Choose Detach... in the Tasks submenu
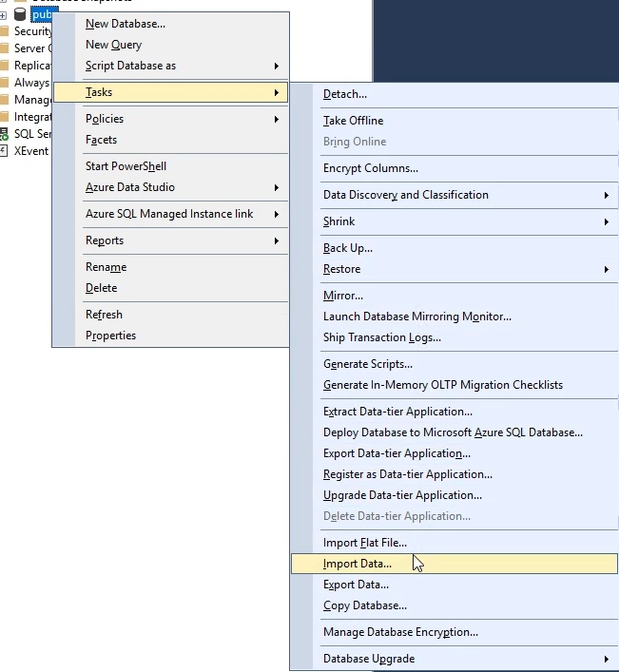 pos(345,94)
